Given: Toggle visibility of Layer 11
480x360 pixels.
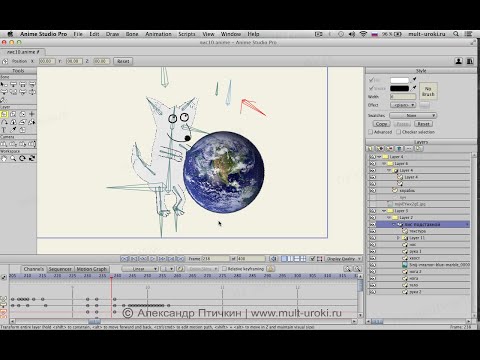Looking at the screenshot, I should click(x=373, y=238).
